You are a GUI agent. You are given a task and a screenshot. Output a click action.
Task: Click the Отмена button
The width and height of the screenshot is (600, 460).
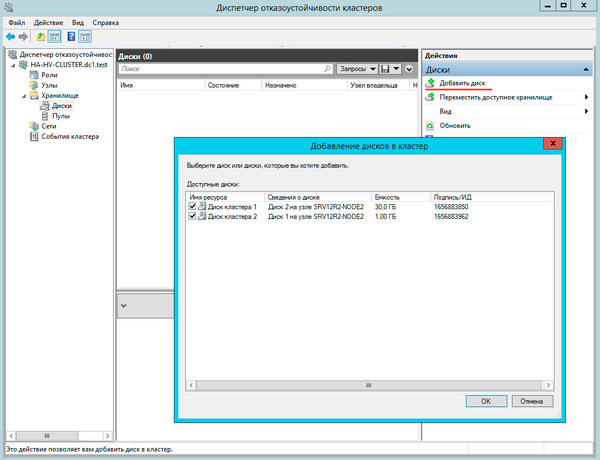point(532,400)
